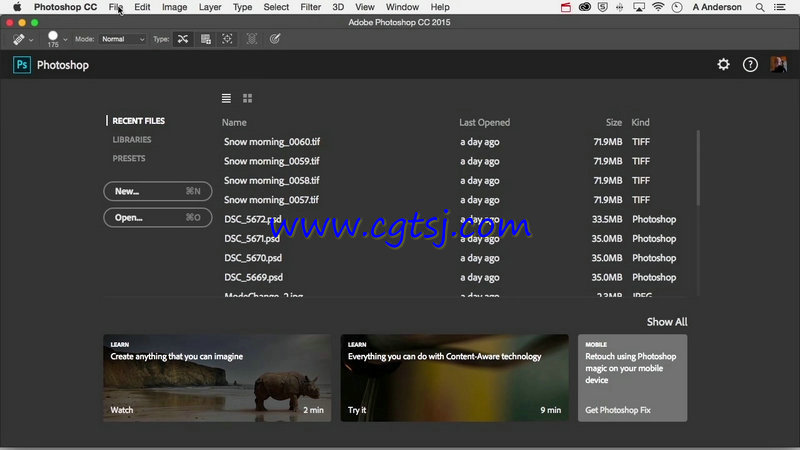The width and height of the screenshot is (800, 450).
Task: Click the AirPlay display icon
Action: click(639, 7)
